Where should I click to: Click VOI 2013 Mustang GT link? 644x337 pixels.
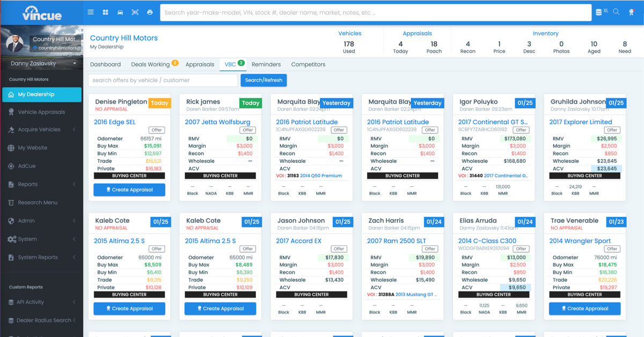click(x=415, y=295)
